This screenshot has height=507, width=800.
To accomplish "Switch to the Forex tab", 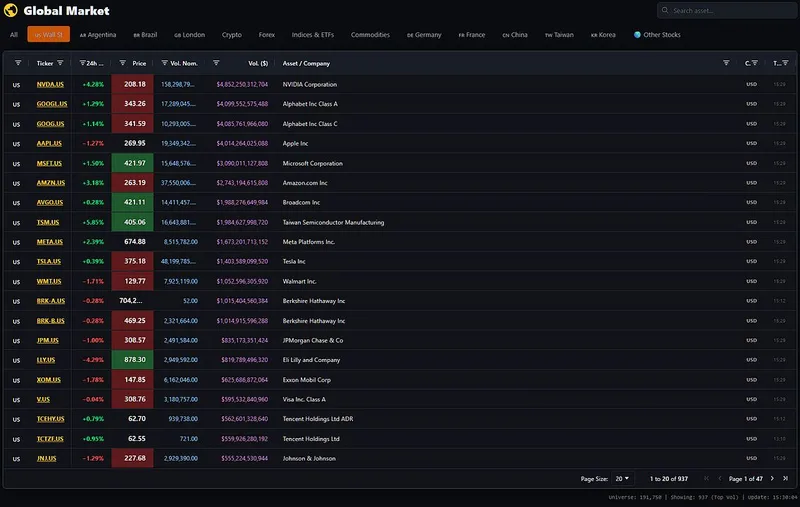I will 267,35.
